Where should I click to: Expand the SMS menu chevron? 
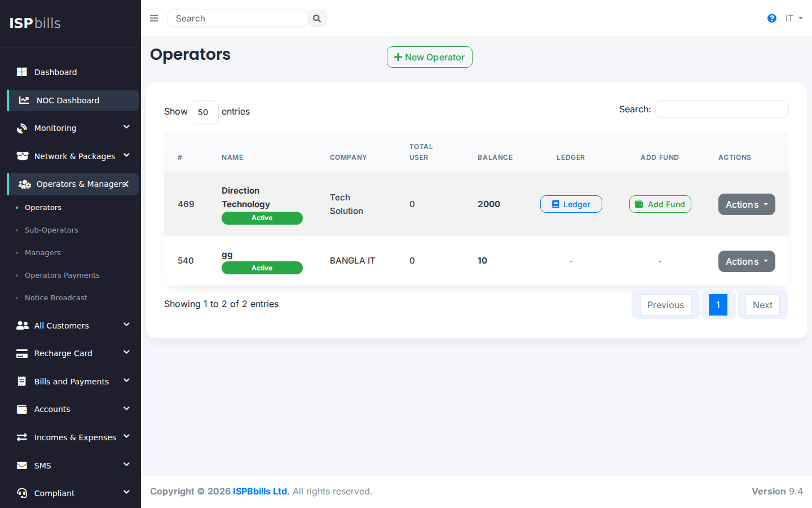[127, 465]
